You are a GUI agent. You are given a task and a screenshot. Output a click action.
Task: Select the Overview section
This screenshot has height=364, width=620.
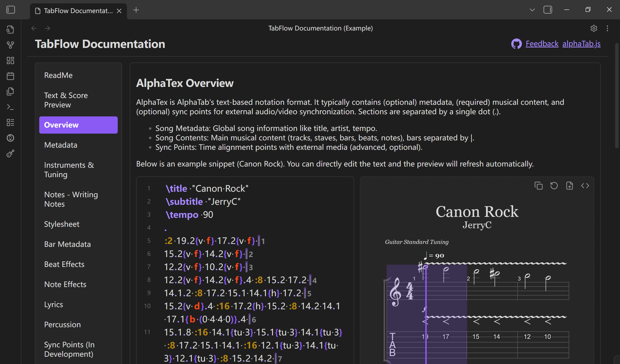[78, 125]
